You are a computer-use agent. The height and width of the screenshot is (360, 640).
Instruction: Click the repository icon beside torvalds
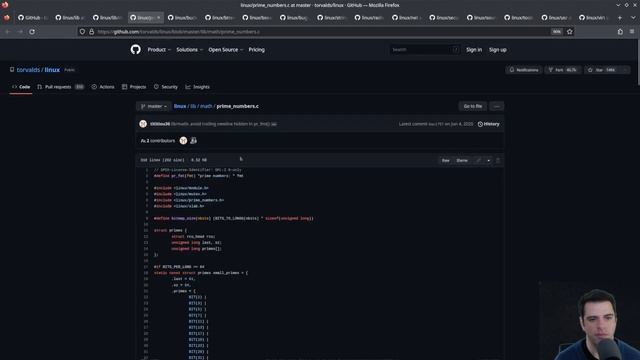(12, 70)
